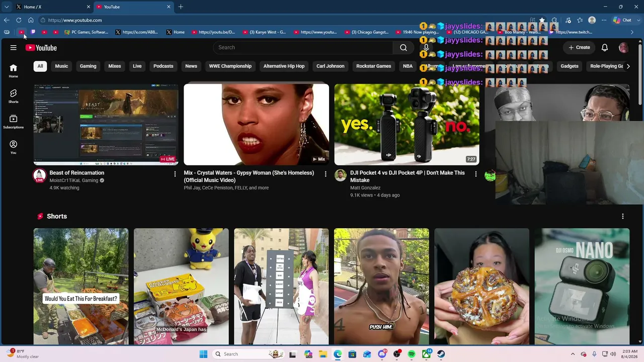Open Matt Gonzalez channel avatar

click(x=341, y=175)
